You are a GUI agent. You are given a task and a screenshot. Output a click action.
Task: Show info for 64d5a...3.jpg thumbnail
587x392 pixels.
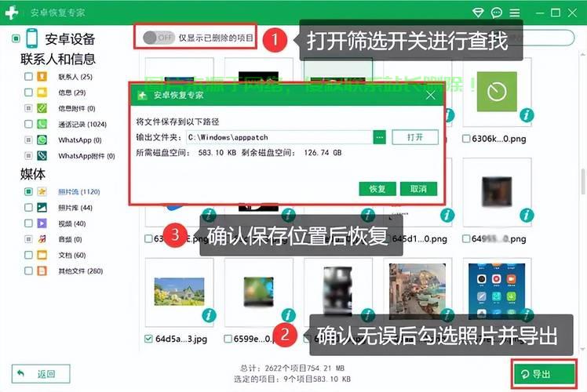pyautogui.click(x=209, y=315)
